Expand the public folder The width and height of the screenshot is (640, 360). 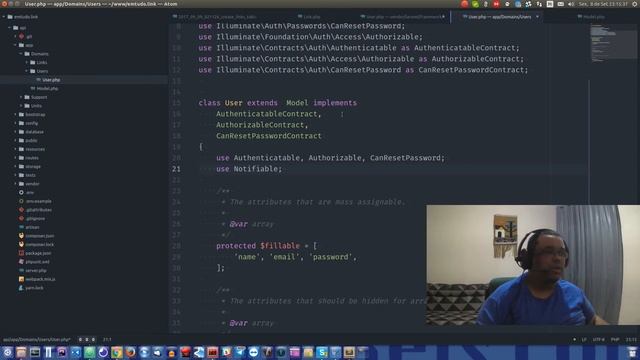click(x=16, y=140)
